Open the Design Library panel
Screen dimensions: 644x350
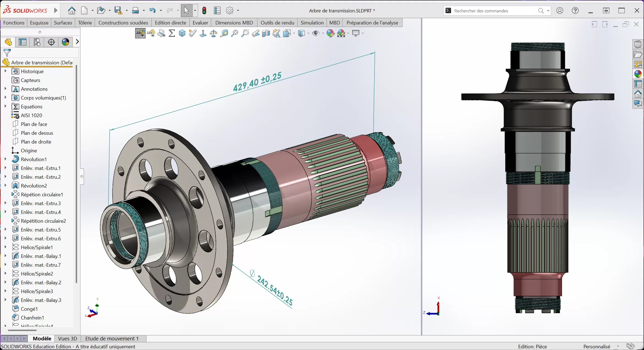tap(638, 44)
